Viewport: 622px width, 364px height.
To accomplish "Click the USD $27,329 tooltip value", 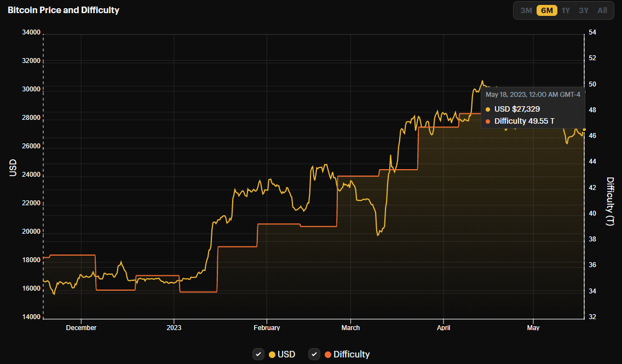I will (x=517, y=109).
